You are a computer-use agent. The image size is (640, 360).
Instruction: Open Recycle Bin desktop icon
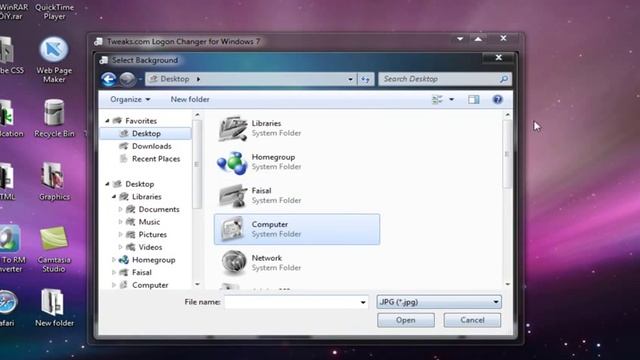54,118
